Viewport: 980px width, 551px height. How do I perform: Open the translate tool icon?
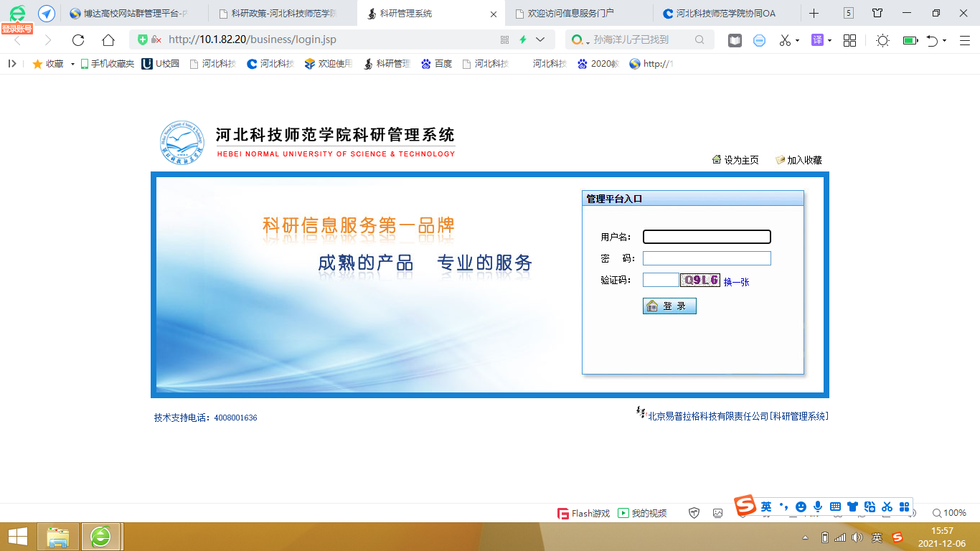pos(817,40)
